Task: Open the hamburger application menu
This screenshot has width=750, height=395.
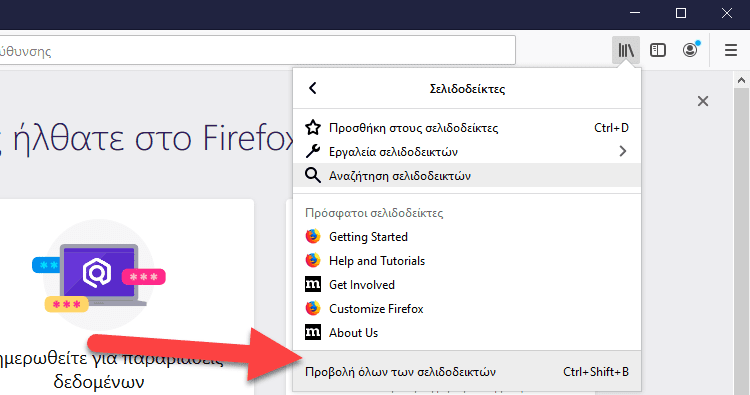Action: 730,50
